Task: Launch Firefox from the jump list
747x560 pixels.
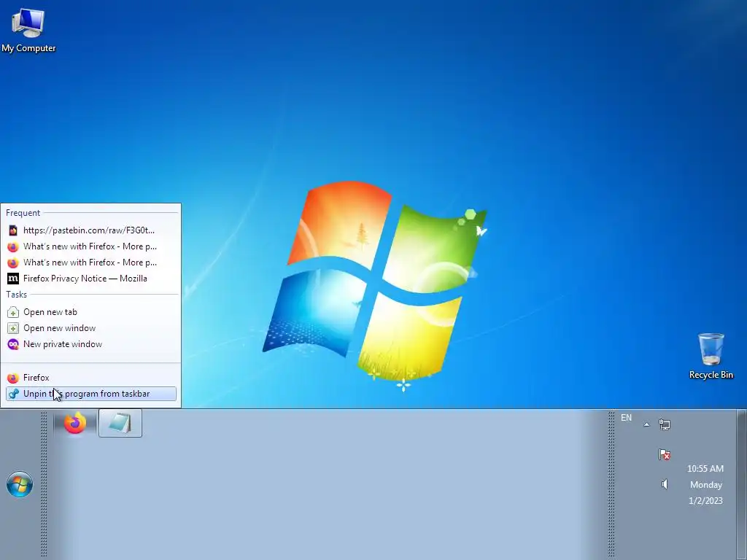Action: (91, 378)
